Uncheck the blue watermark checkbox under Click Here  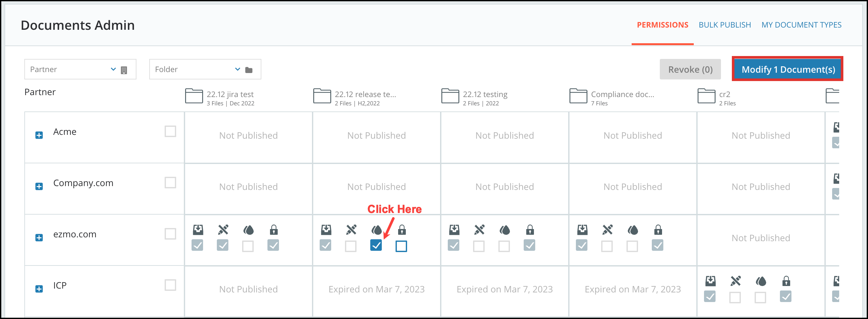click(376, 245)
